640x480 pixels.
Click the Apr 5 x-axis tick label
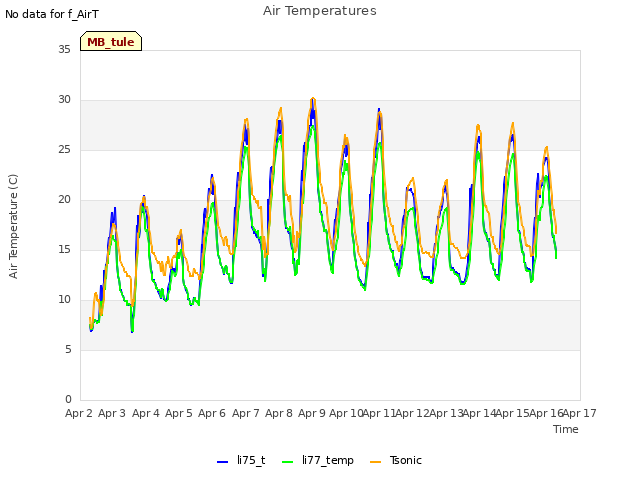[179, 413]
